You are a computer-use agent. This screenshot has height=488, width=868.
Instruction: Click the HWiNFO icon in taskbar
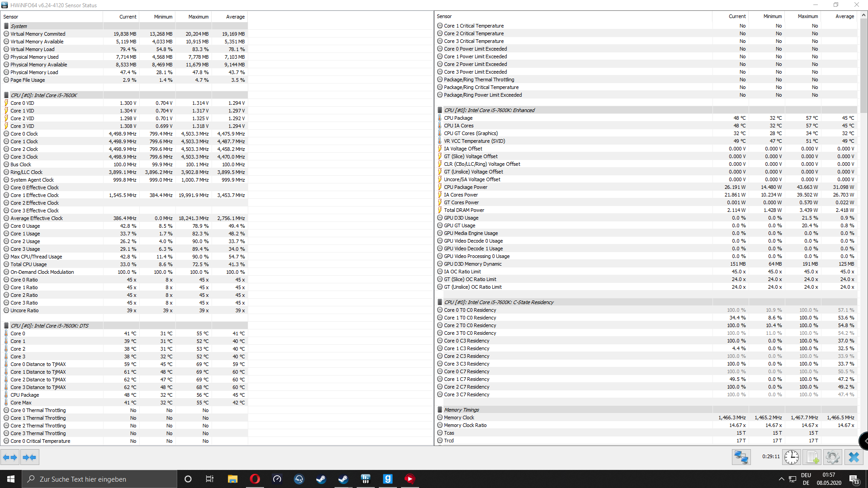(x=365, y=479)
